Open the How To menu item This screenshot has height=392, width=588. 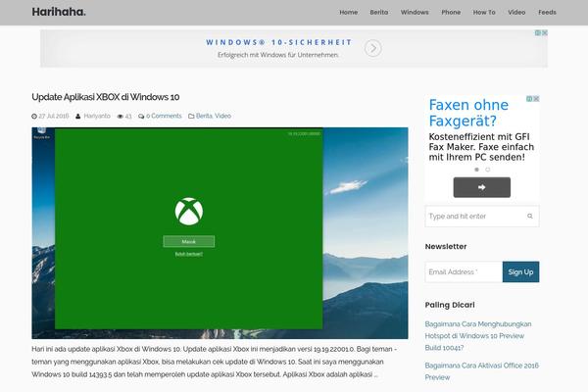click(x=484, y=13)
